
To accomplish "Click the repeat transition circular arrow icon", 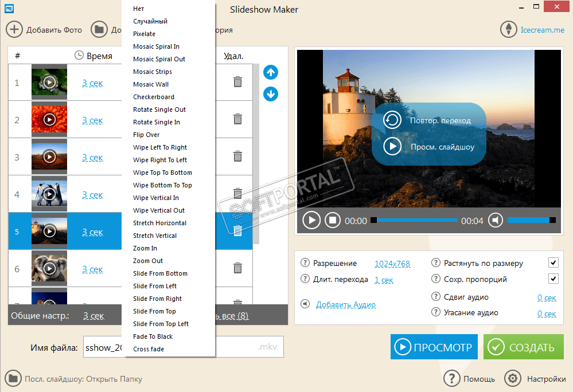I will (392, 120).
